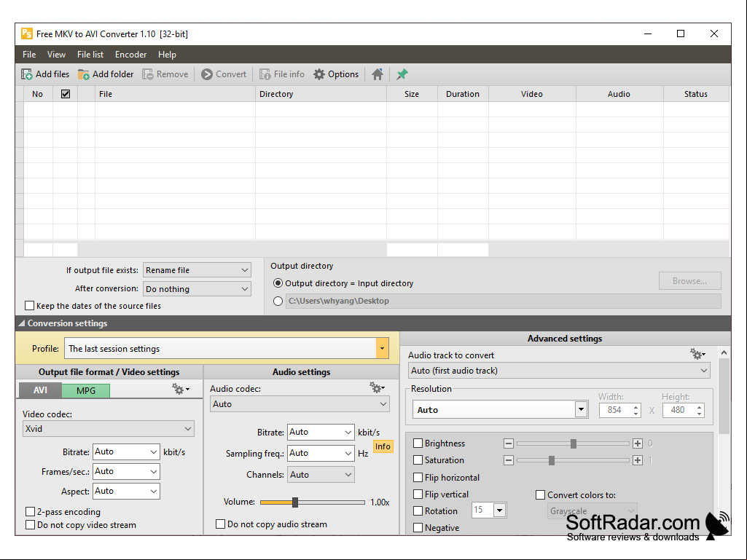Image resolution: width=747 pixels, height=560 pixels.
Task: Click the Add files toolbar icon
Action: coord(27,74)
